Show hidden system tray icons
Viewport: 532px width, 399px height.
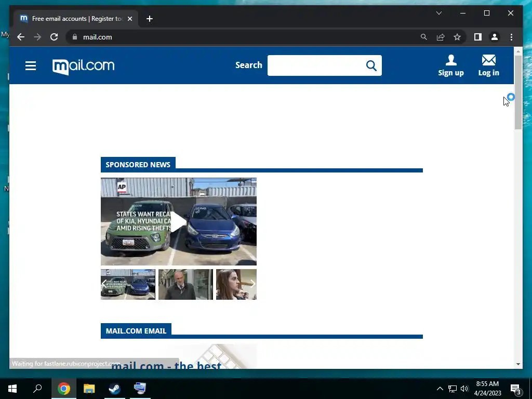440,389
